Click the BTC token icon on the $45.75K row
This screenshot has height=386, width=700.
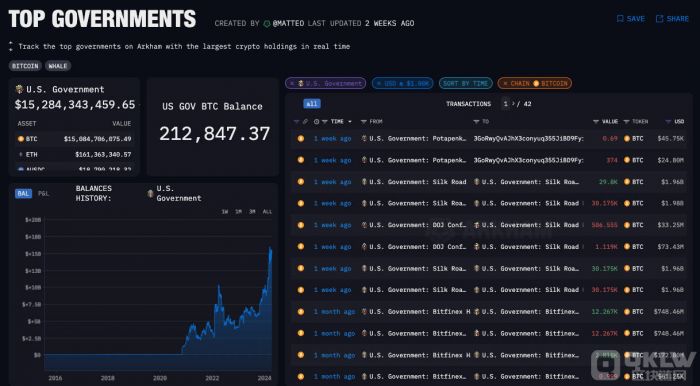click(627, 139)
